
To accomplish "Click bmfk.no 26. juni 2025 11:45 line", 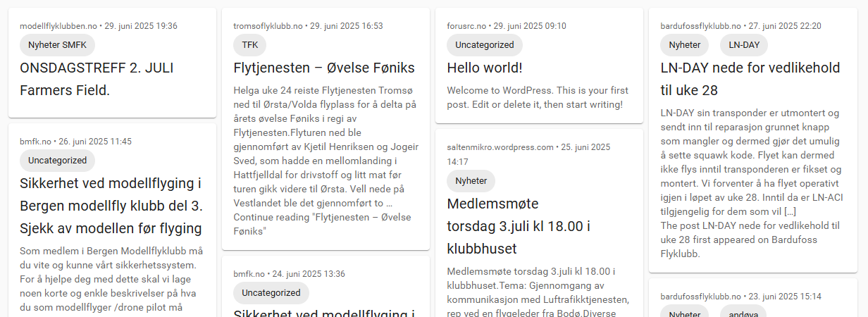I will [x=75, y=142].
